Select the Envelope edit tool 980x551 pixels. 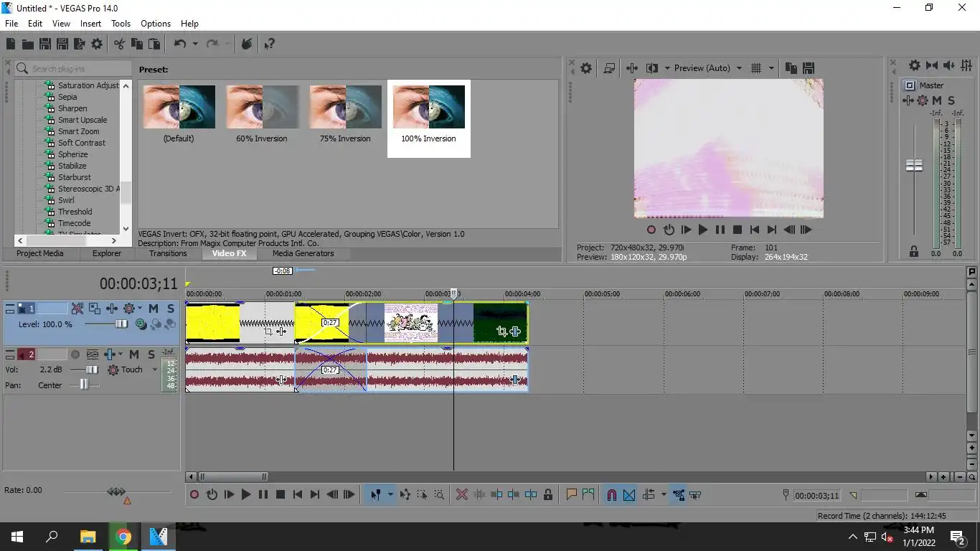pos(405,494)
